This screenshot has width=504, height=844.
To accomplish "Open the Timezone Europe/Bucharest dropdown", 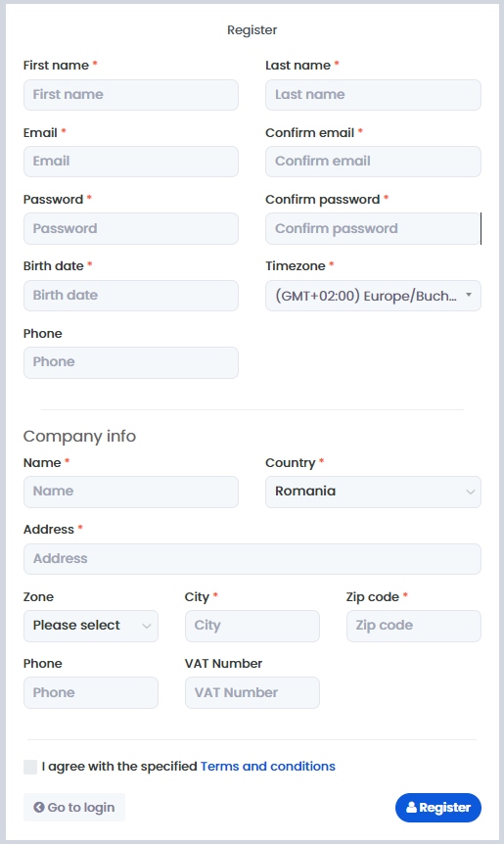I will pyautogui.click(x=373, y=296).
